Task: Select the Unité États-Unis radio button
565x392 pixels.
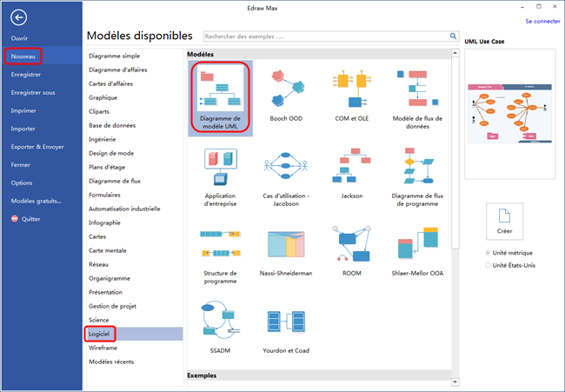Action: pos(488,265)
